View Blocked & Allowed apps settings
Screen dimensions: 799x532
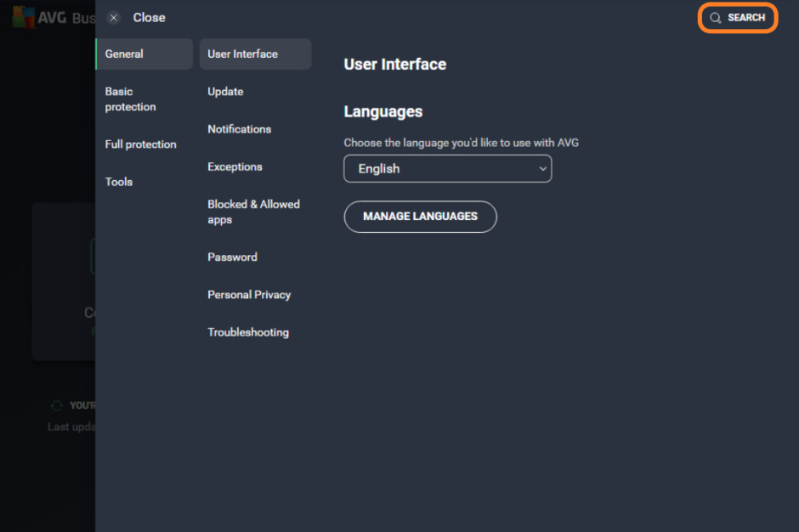(253, 212)
